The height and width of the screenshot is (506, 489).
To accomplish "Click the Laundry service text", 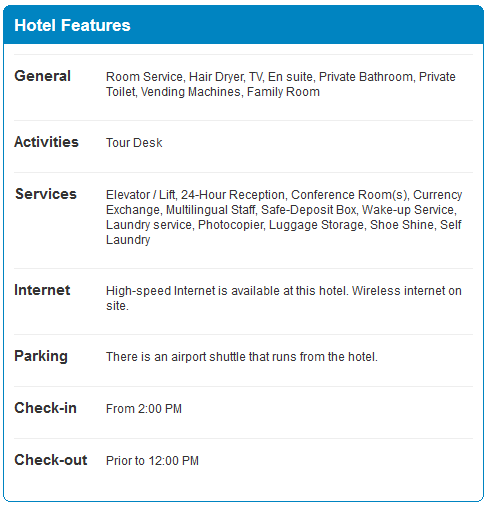I will [x=149, y=225].
